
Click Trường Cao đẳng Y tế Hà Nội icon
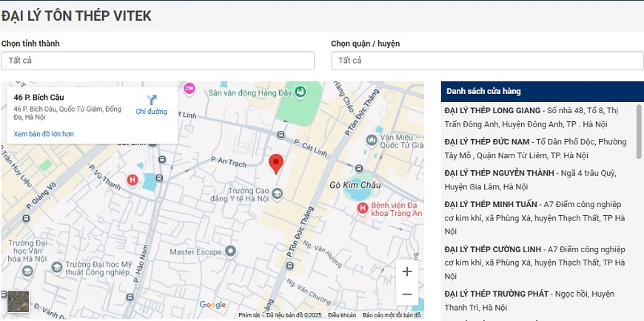click(x=278, y=194)
